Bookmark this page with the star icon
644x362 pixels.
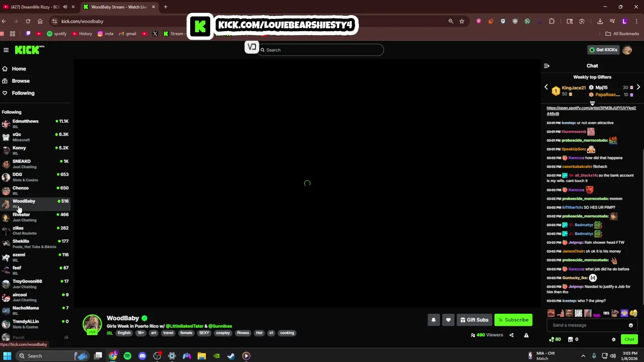[461, 21]
